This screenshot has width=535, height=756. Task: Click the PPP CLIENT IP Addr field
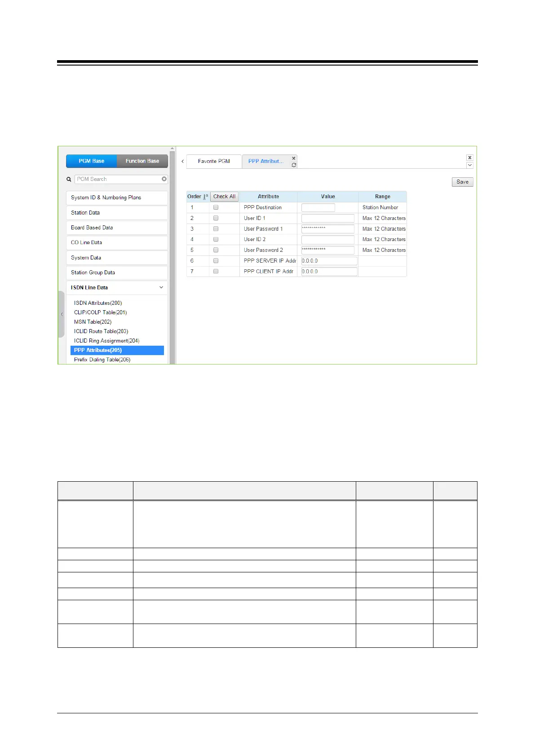(x=329, y=272)
